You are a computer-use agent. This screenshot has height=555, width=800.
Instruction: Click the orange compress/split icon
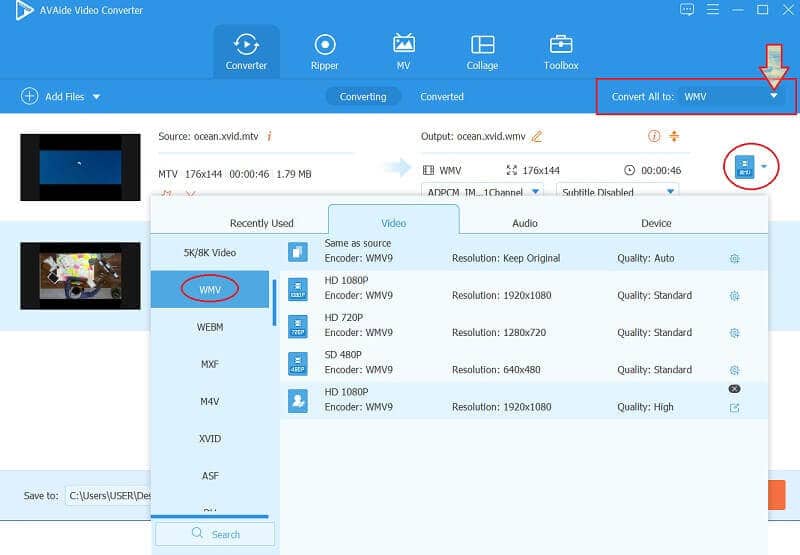(674, 136)
